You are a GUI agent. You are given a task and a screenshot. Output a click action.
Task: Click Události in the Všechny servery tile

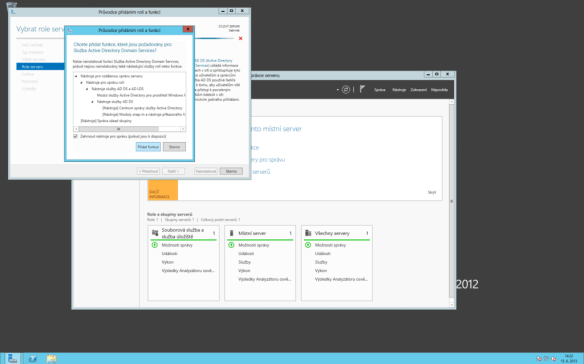(323, 254)
